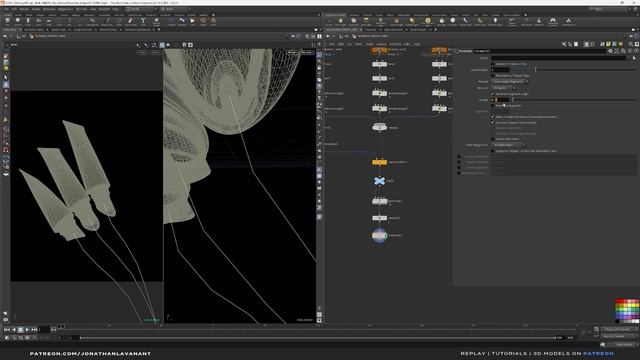Click the current frame number field

44,329
